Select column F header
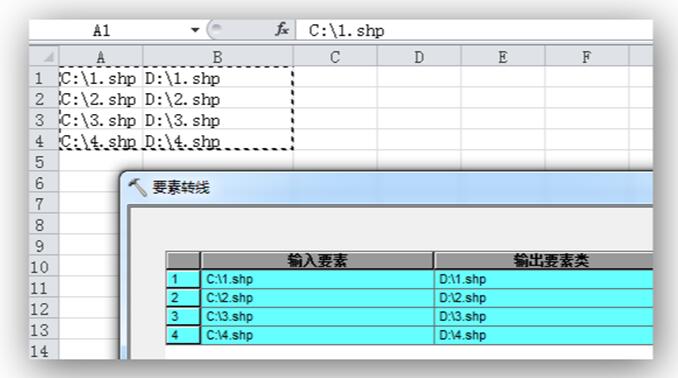Viewport: 678px width, 378px height. tap(586, 57)
